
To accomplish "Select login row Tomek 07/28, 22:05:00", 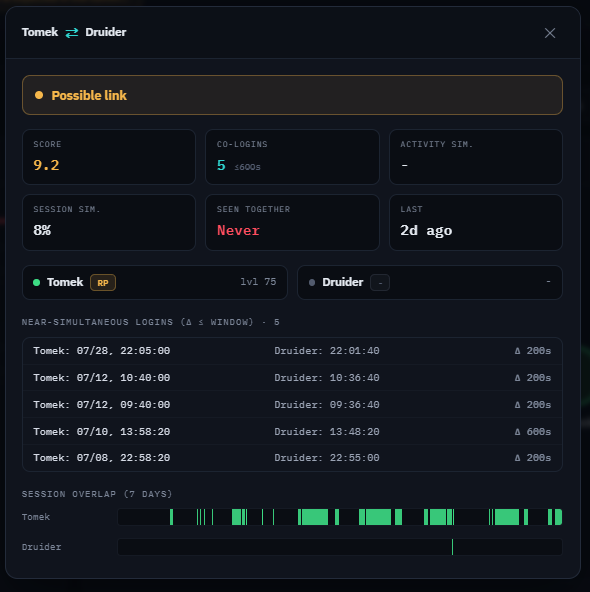I will click(292, 351).
